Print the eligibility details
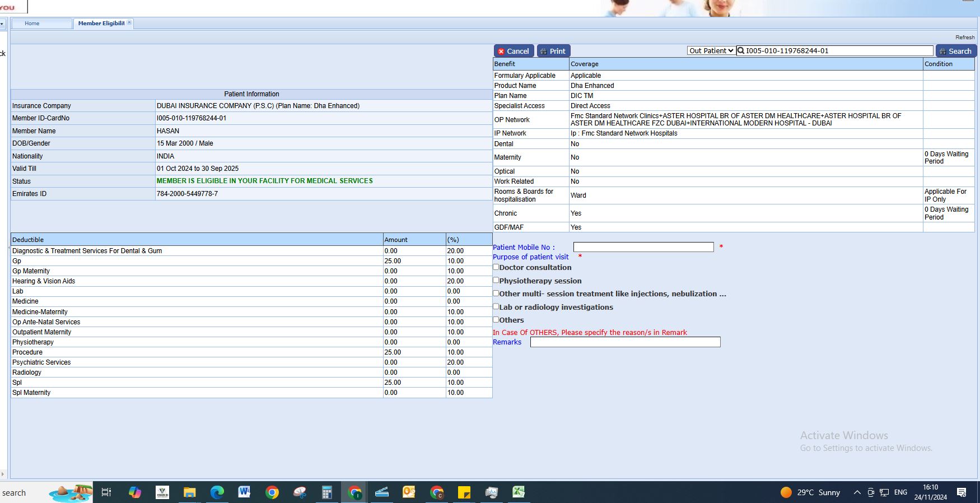Screen dimensions: 980x503 point(553,51)
